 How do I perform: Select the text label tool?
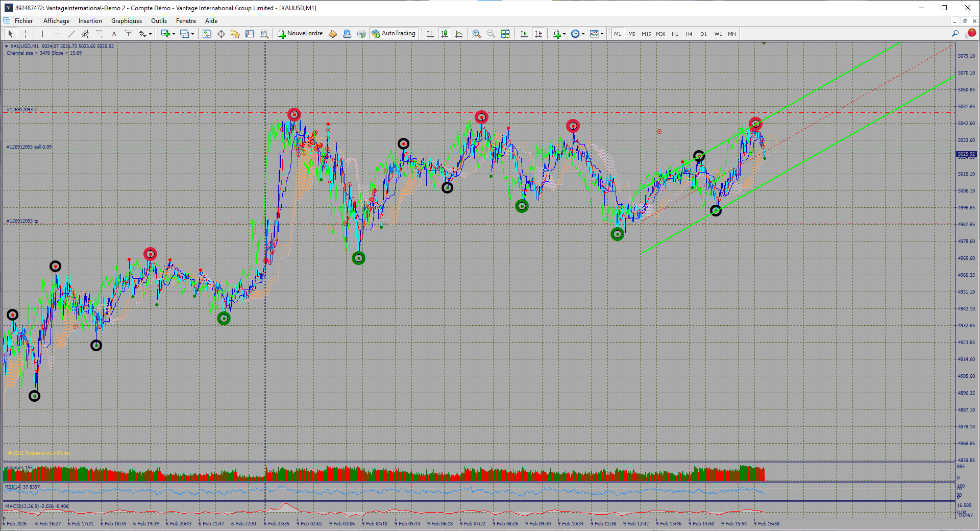tap(128, 34)
